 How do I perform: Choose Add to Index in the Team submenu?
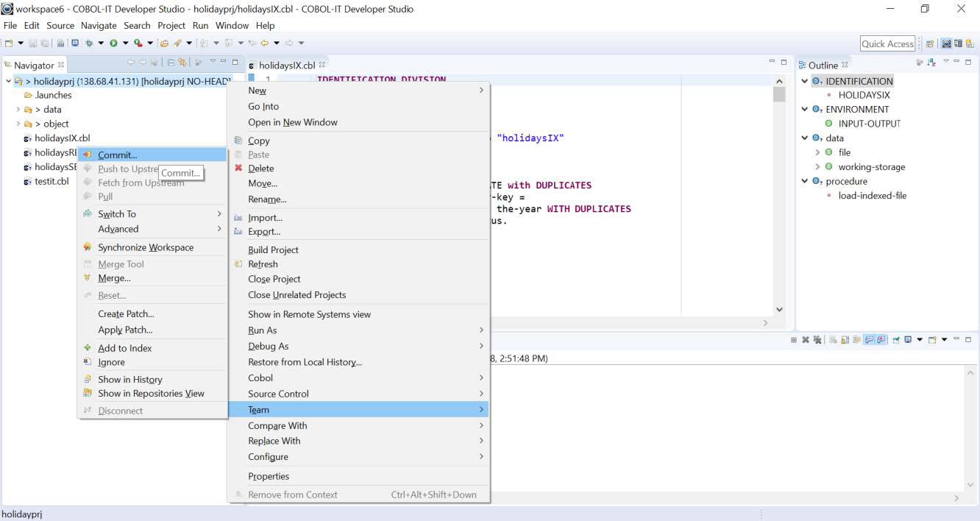click(125, 348)
